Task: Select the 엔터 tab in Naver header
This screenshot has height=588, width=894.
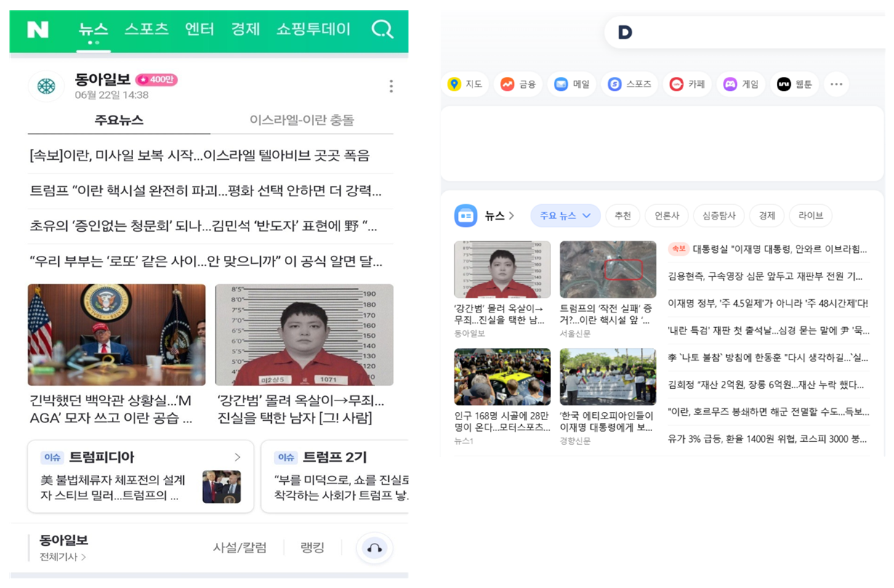Action: click(200, 29)
